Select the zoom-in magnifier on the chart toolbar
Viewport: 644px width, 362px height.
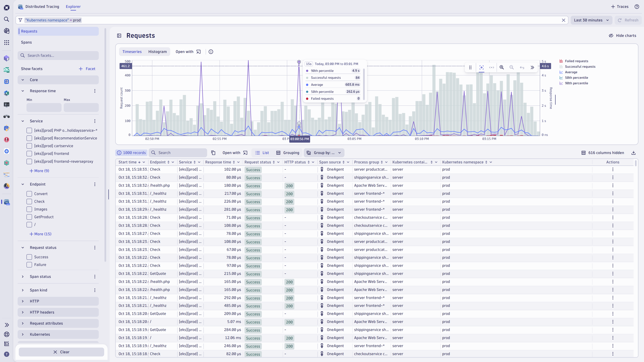501,67
